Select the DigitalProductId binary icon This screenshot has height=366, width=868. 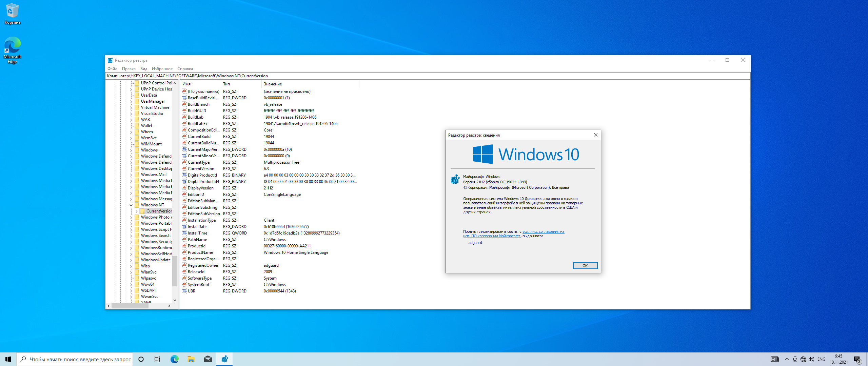pos(184,175)
